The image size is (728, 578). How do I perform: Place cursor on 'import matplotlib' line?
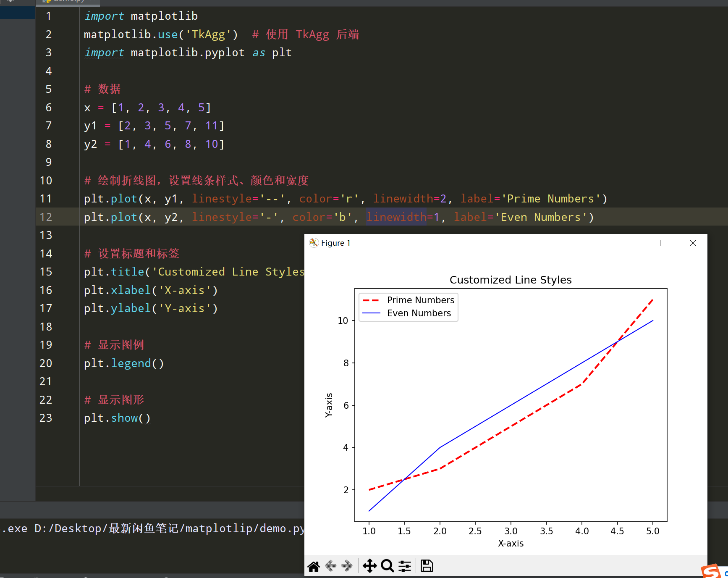tap(141, 16)
